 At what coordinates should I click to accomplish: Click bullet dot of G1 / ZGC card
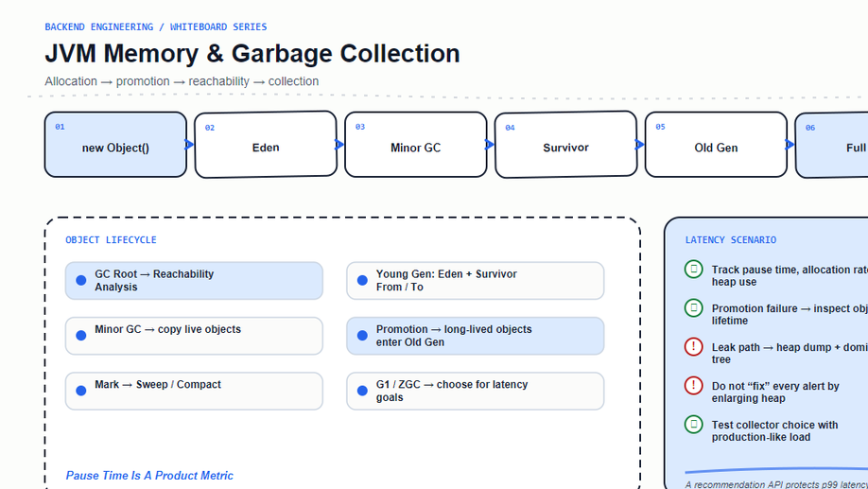coord(362,391)
